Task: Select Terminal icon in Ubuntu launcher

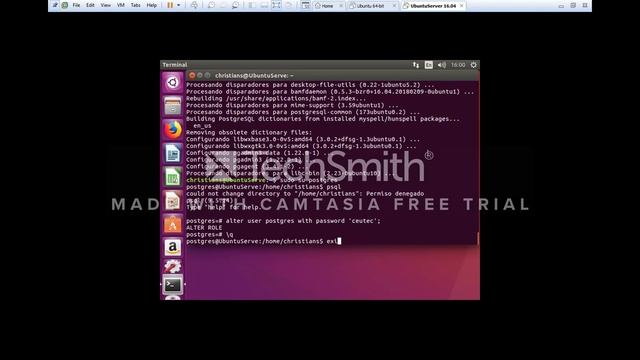Action: tap(173, 285)
